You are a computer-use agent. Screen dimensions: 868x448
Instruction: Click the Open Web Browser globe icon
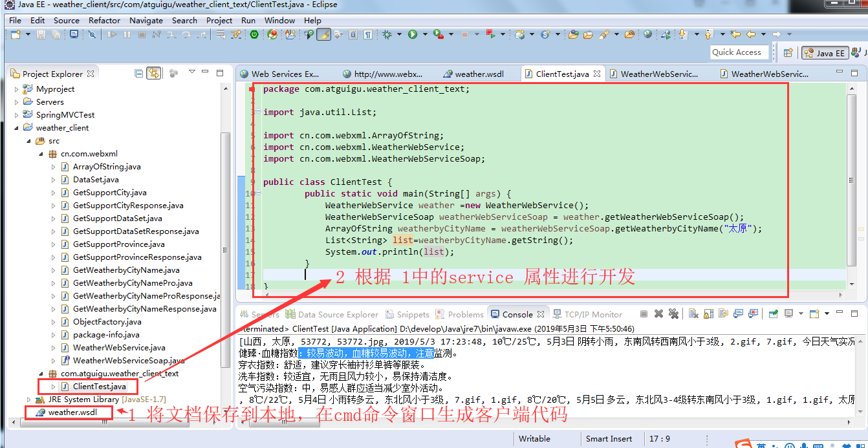click(x=647, y=34)
